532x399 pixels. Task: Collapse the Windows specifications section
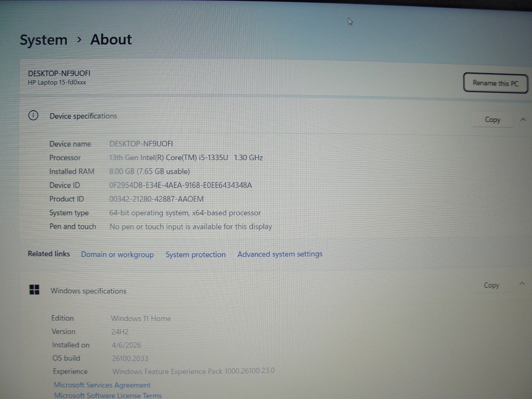pyautogui.click(x=522, y=284)
